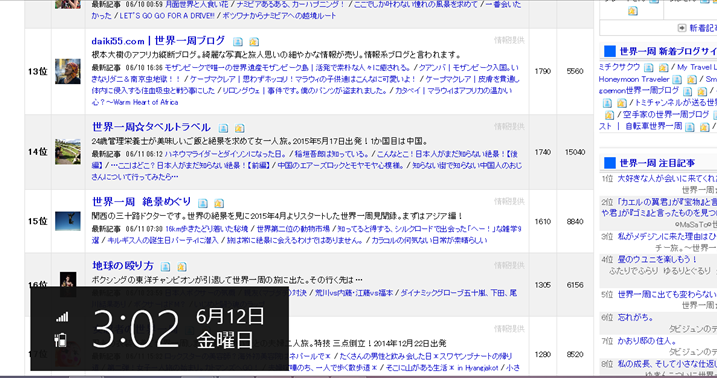This screenshot has width=717, height=378.
Task: Open article 世界第二位の動物市場
Action: [293, 229]
